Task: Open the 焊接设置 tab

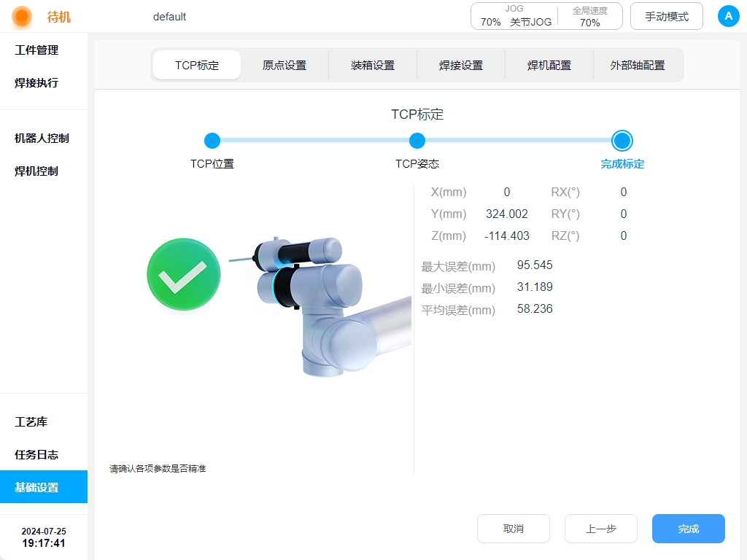Action: (461, 65)
